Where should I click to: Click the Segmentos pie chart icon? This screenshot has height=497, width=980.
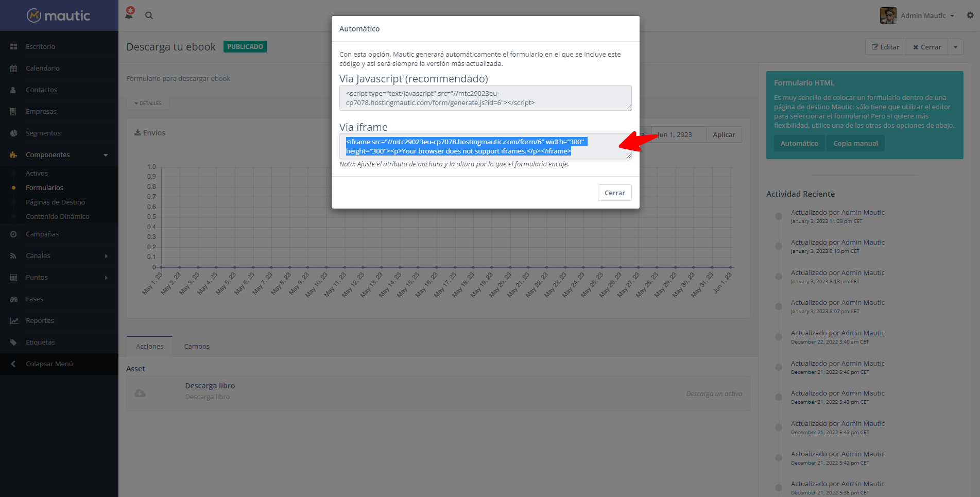[x=13, y=133]
